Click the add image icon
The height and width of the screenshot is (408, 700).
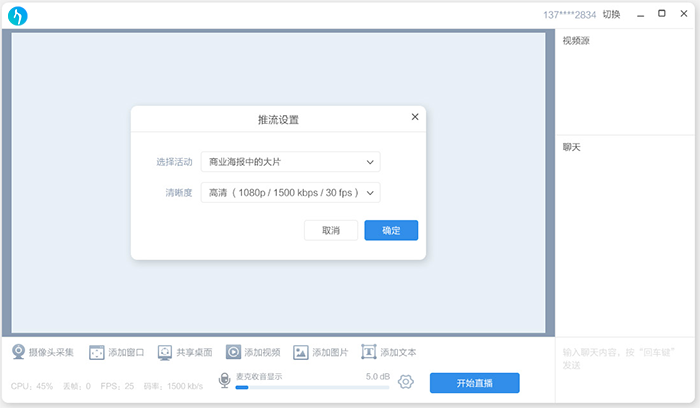[301, 352]
